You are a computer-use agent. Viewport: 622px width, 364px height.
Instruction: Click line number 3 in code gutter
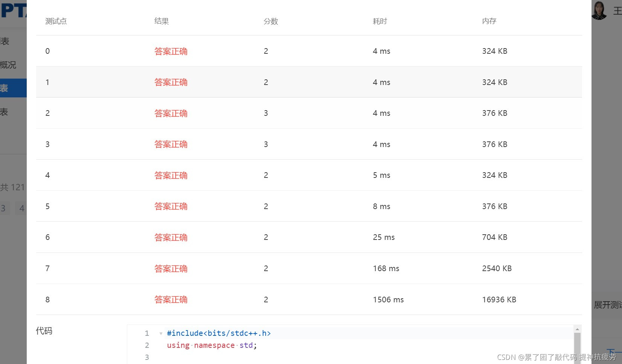(x=147, y=357)
